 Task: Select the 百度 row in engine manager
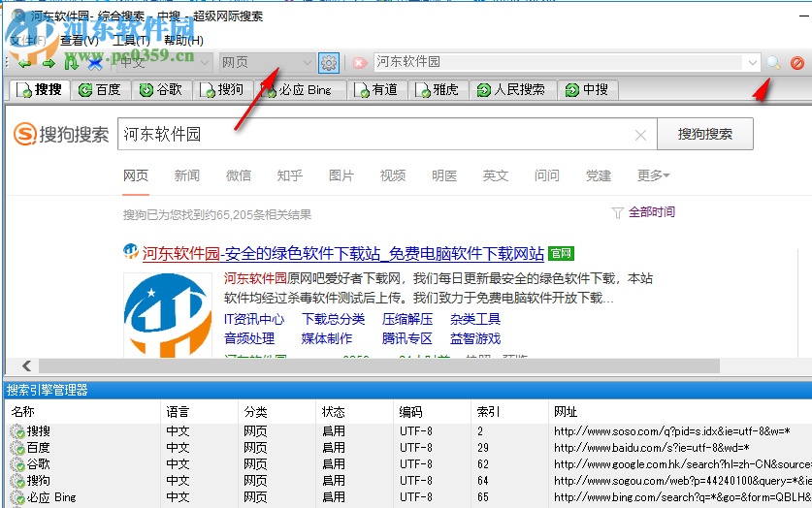408,448
